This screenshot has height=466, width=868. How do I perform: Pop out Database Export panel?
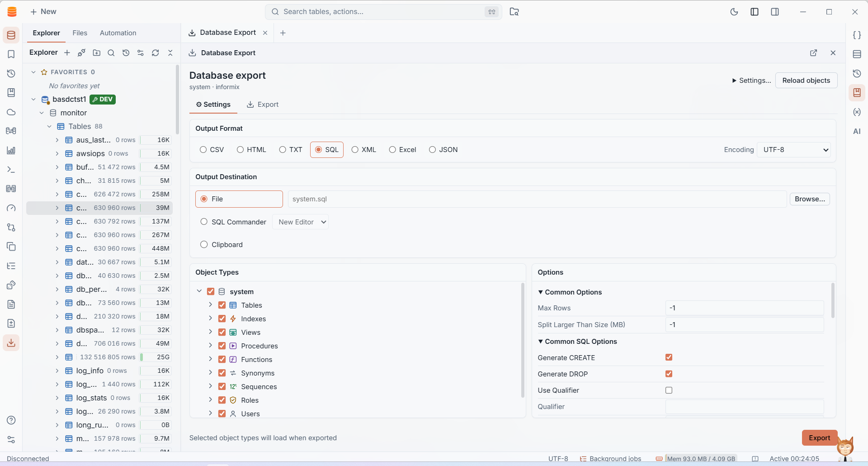[814, 53]
